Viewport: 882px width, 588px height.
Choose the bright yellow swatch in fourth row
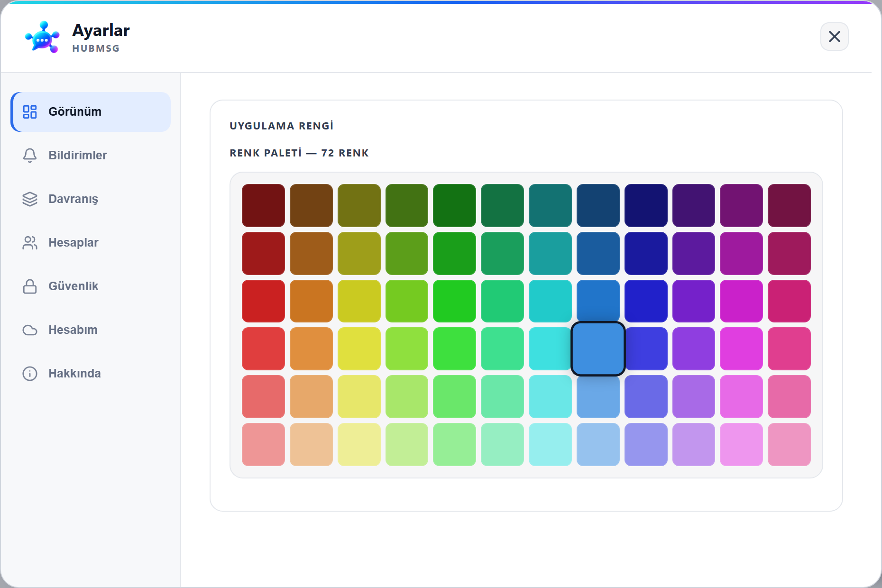[x=359, y=349]
